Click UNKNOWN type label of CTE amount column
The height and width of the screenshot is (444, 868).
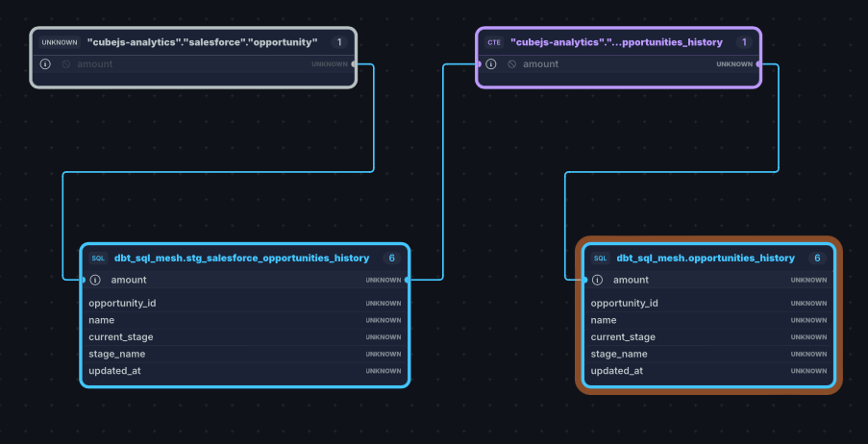pyautogui.click(x=734, y=64)
